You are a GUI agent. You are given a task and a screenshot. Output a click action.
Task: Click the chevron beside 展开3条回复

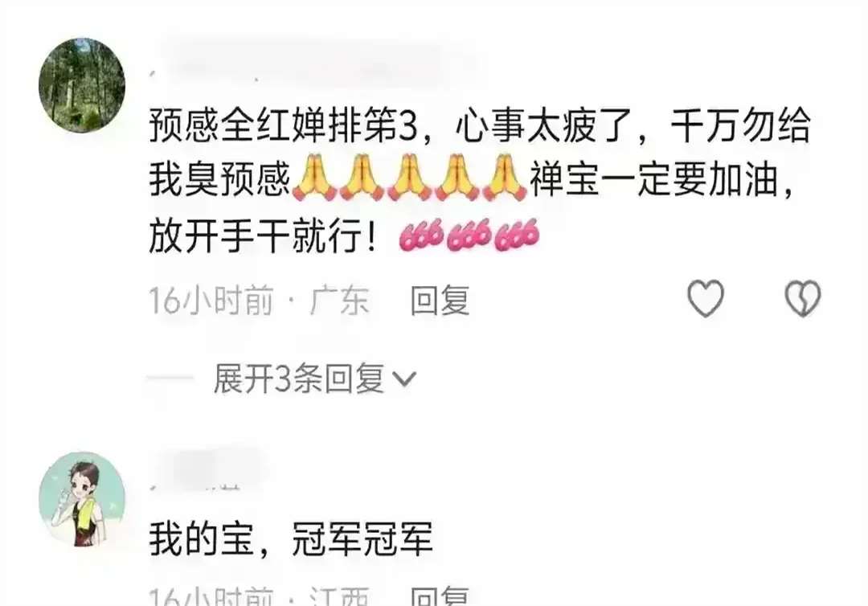(403, 379)
